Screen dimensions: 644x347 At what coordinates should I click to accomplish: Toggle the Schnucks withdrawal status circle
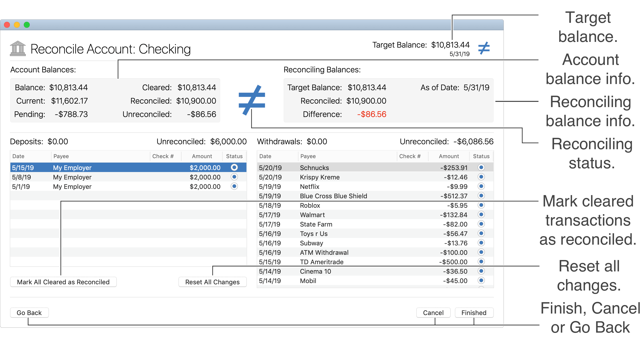point(481,167)
